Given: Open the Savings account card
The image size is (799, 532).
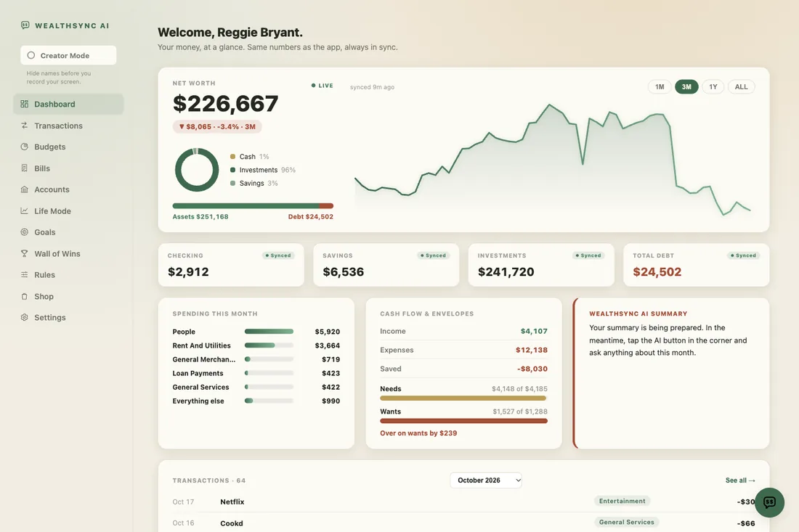Looking at the screenshot, I should coord(386,265).
